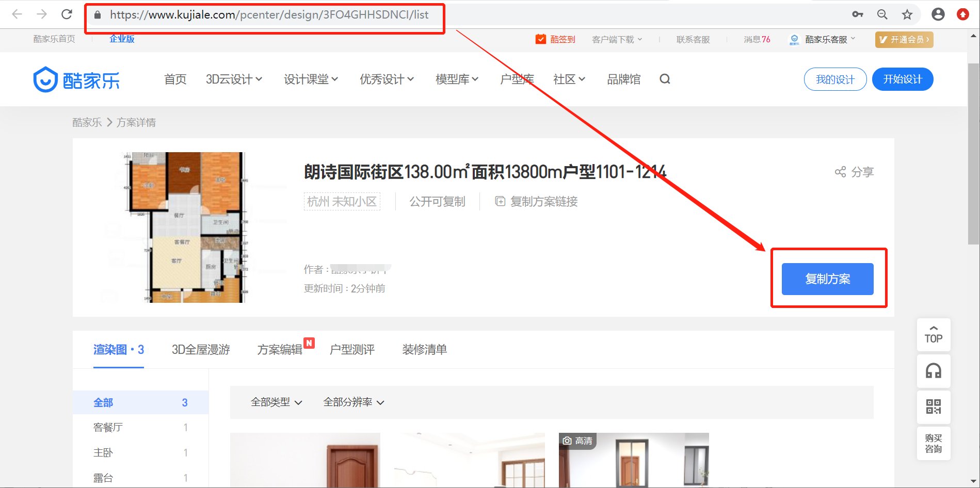Screen dimensions: 980x488
Task: Open the search magnifier in the navbar
Action: point(665,79)
